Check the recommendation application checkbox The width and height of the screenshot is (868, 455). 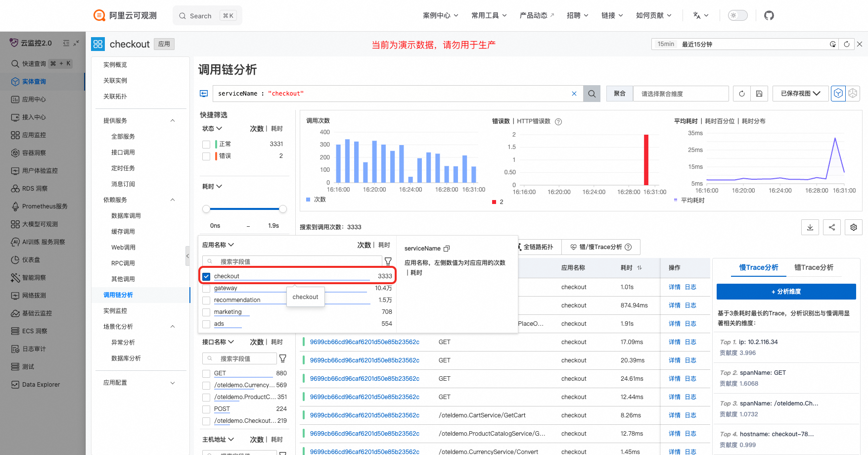coord(206,300)
